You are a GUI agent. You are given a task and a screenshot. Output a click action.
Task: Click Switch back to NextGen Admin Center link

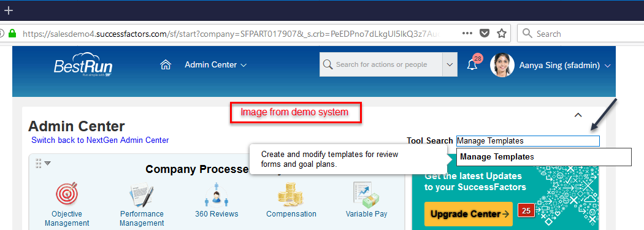point(100,140)
